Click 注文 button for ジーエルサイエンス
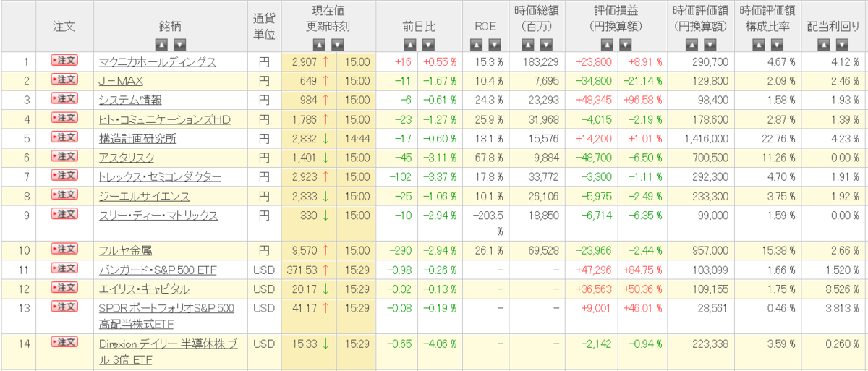This screenshot has height=371, width=868. click(64, 195)
